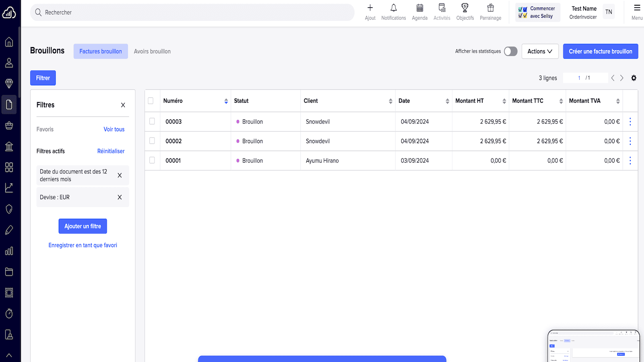Click the Rechercher search field
Viewport: 644px width, 362px height.
pyautogui.click(x=192, y=12)
